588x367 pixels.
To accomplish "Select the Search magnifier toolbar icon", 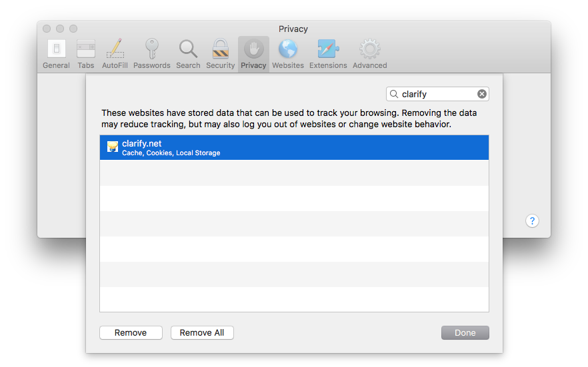I will click(x=188, y=54).
